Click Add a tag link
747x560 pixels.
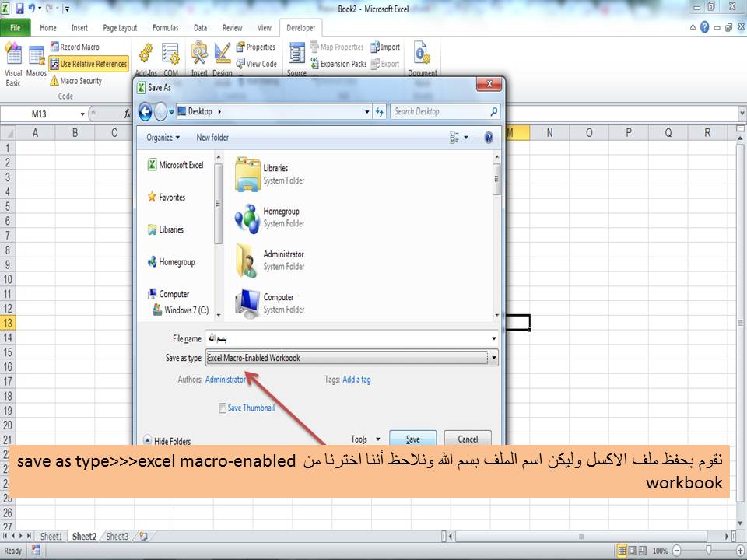pos(356,379)
